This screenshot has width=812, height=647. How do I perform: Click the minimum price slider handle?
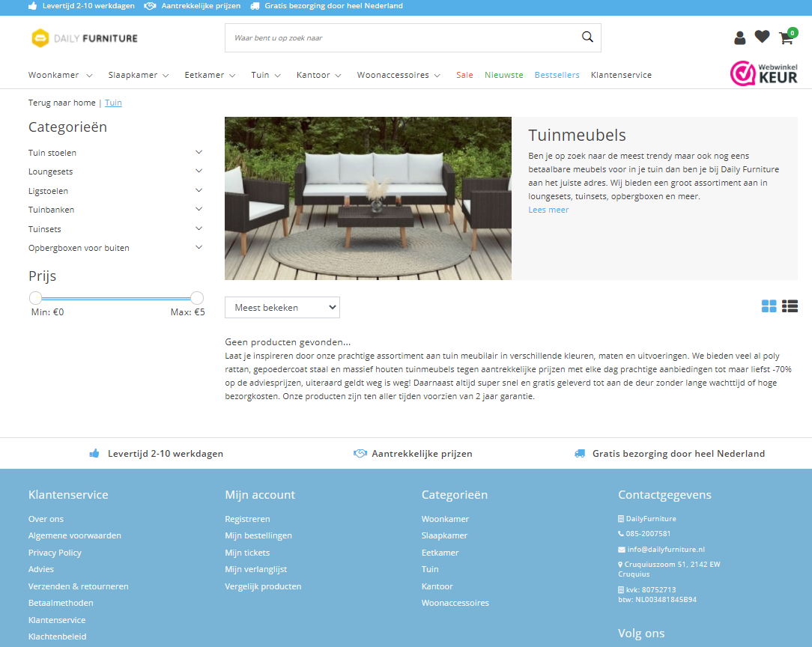tap(35, 297)
